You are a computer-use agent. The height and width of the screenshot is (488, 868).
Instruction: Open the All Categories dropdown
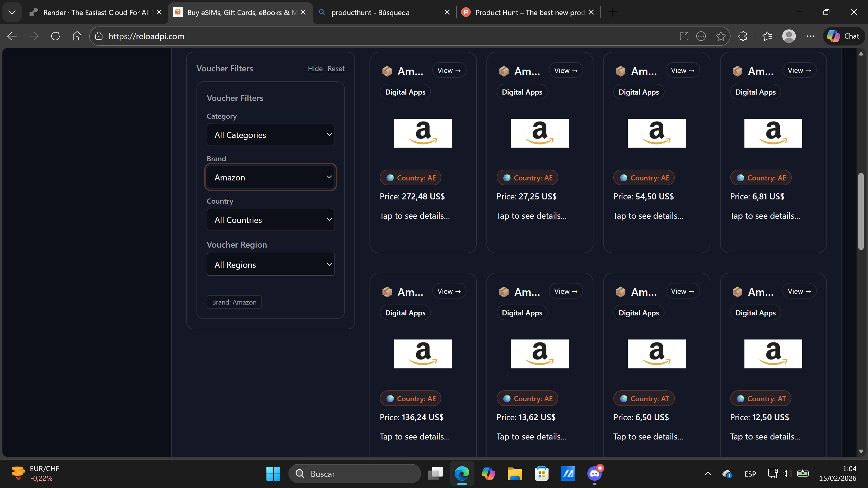pos(270,134)
